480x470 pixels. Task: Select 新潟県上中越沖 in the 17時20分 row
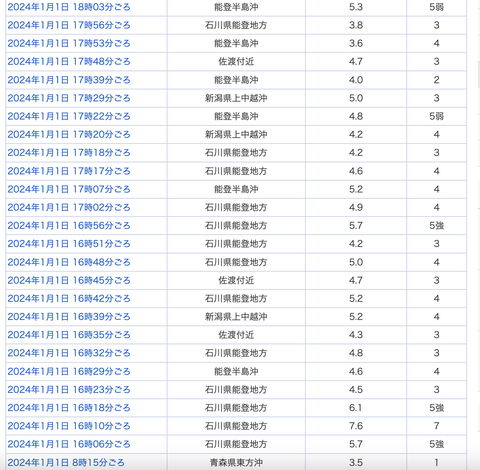pos(236,135)
